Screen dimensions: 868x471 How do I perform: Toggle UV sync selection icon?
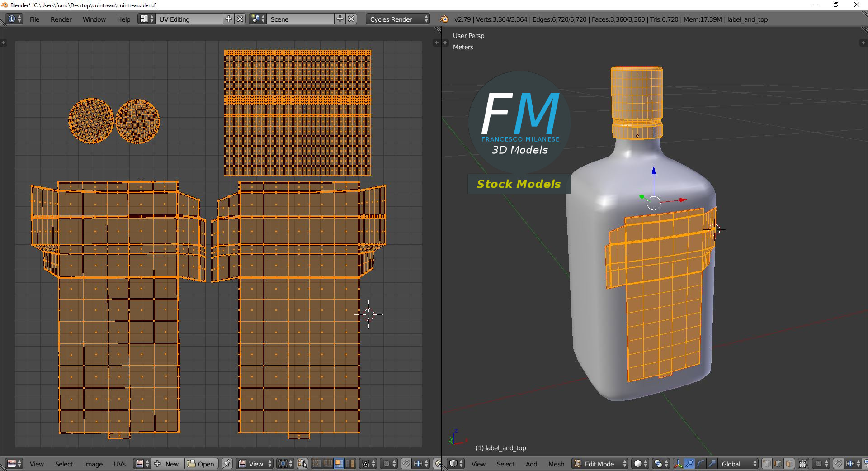[303, 464]
